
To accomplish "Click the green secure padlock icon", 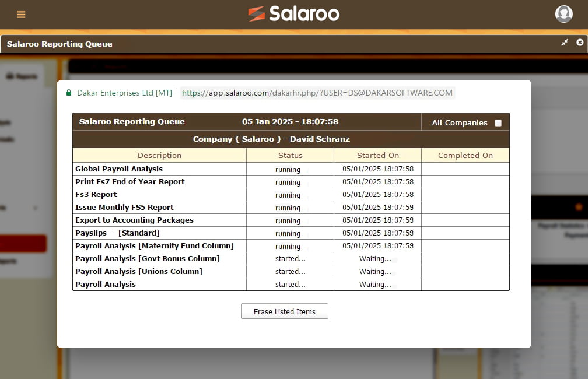I will (69, 93).
